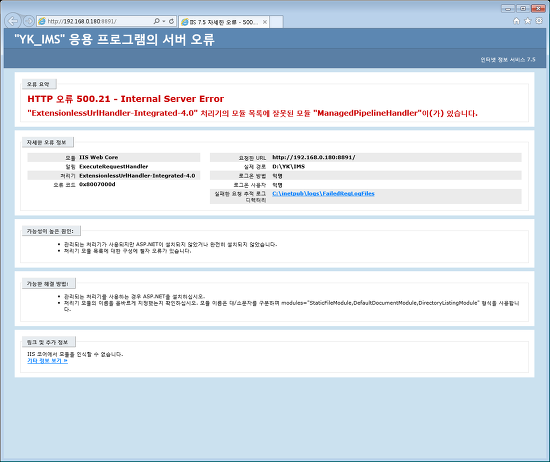This screenshot has height=462, width=550.
Task: Click the physical path 'D:\YK\IMS' value
Action: (288, 167)
